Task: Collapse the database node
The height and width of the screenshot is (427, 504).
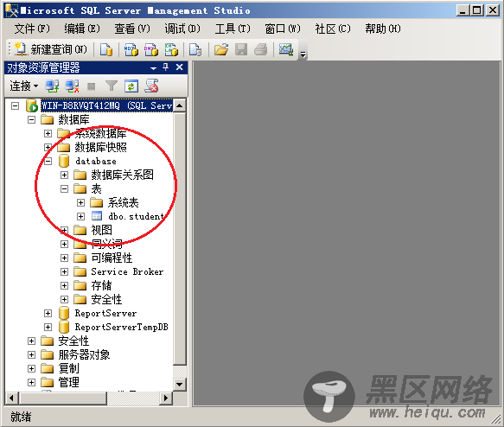Action: 48,162
